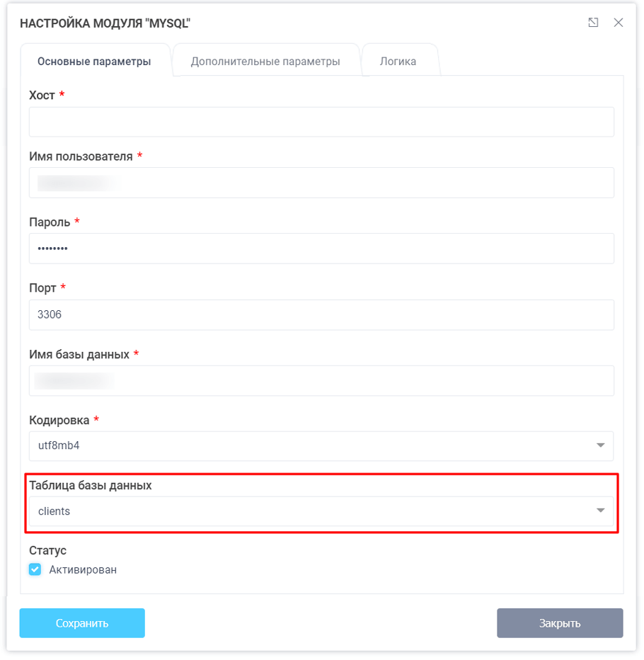
Task: Close the MySQL module settings dialog
Action: (x=619, y=22)
